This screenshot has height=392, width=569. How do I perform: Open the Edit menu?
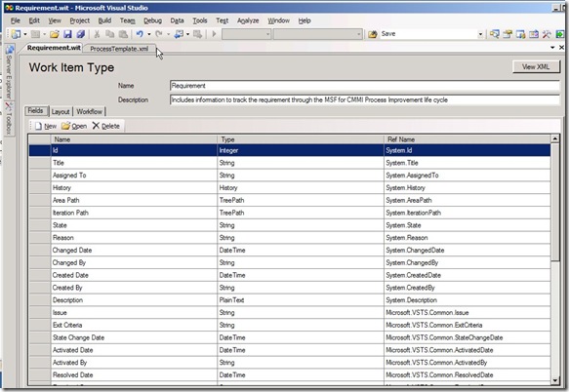tap(34, 20)
